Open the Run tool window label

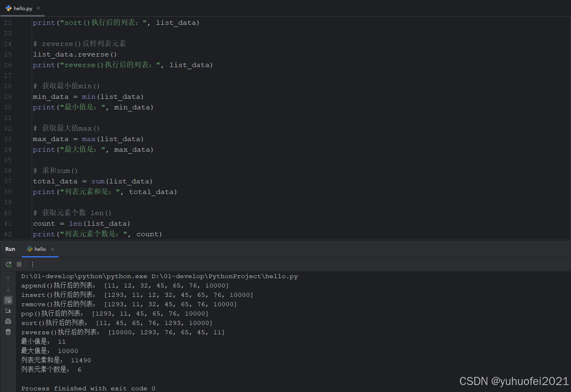pyautogui.click(x=10, y=249)
